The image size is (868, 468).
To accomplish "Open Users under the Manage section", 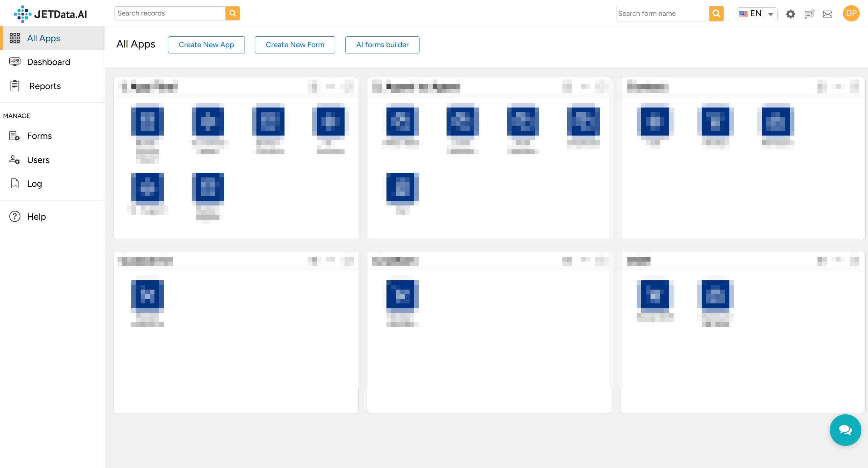I will [38, 160].
